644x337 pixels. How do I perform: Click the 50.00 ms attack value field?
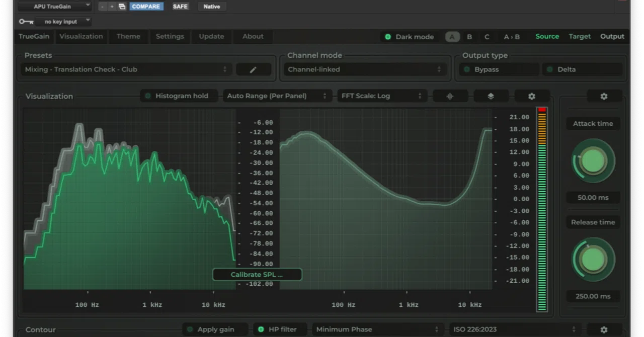(593, 198)
